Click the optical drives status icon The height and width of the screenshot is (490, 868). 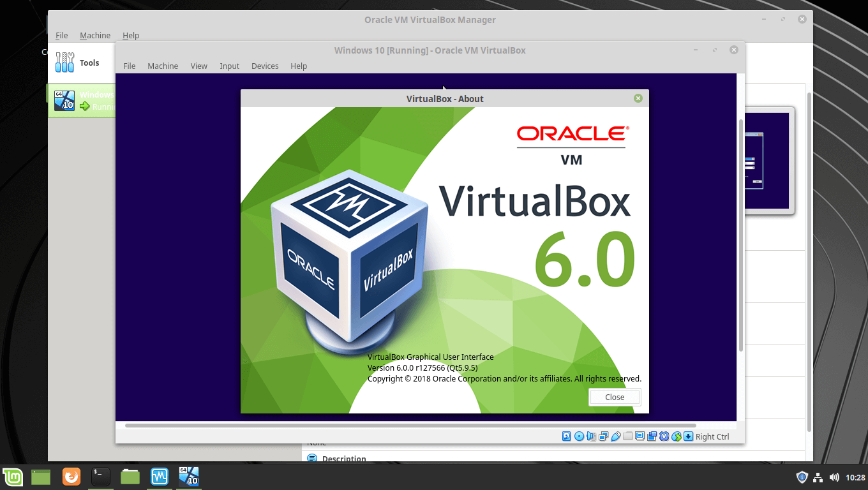(579, 436)
